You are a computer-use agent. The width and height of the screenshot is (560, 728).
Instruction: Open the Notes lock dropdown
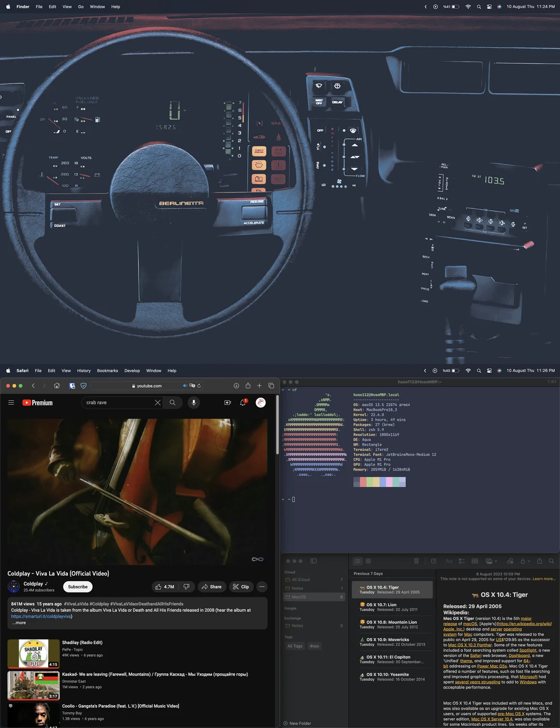click(x=525, y=561)
